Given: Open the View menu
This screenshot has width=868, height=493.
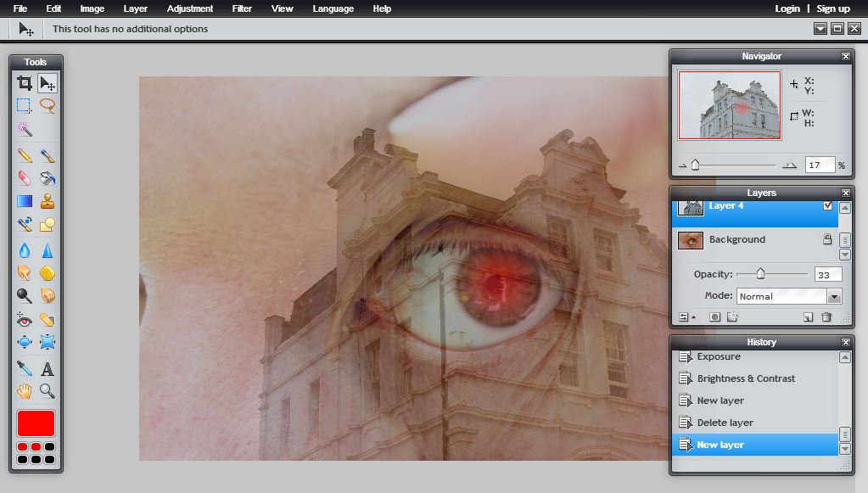Looking at the screenshot, I should [282, 8].
